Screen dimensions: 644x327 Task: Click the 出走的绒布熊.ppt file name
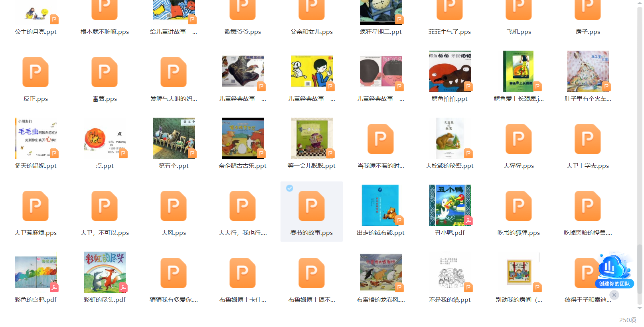[x=381, y=233]
